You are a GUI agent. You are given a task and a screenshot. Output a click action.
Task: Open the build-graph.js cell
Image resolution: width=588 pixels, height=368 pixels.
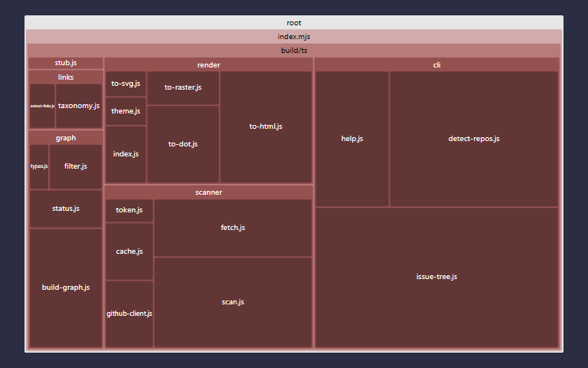[66, 287]
